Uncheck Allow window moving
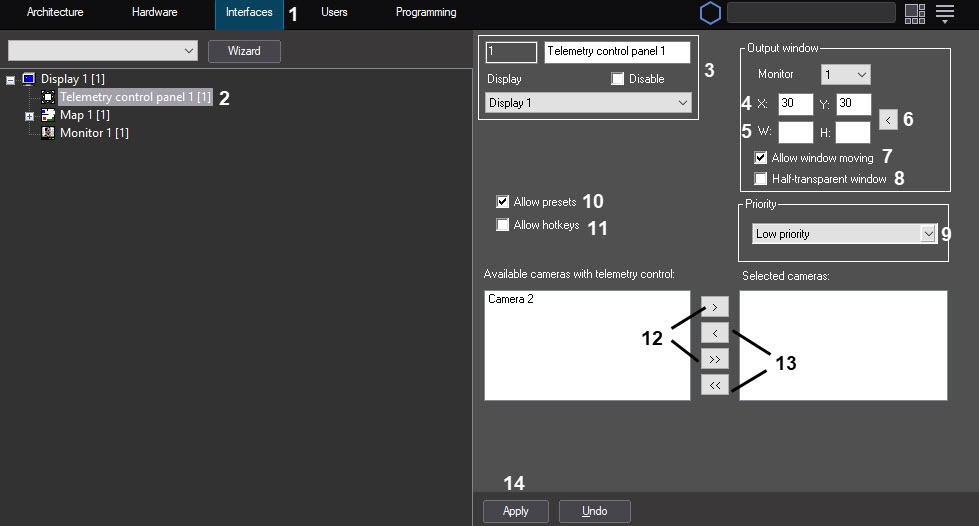 (x=760, y=157)
